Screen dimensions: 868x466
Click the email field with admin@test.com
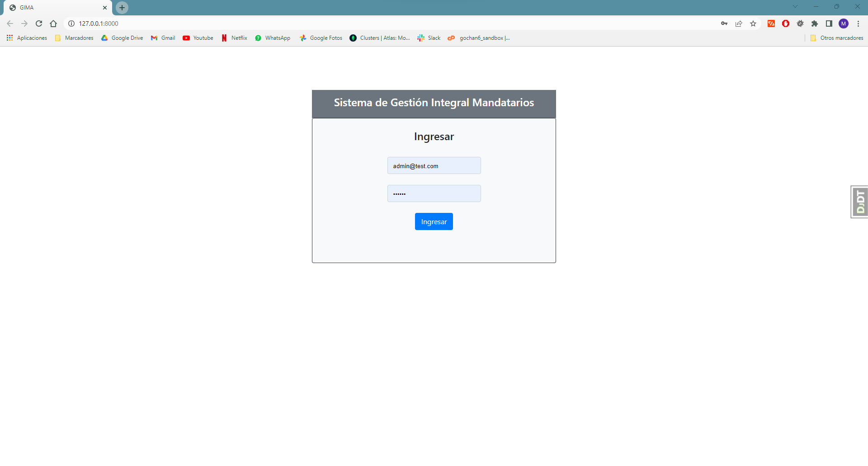point(434,165)
